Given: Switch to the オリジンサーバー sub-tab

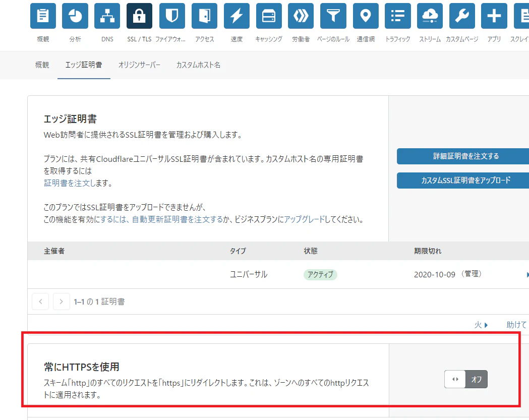Looking at the screenshot, I should coord(139,65).
